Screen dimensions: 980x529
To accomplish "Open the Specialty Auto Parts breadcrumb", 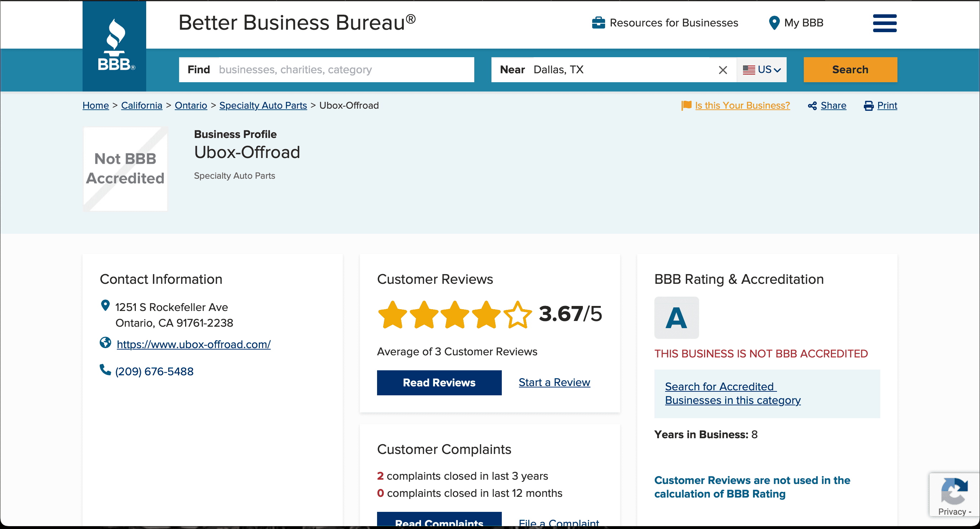I will coord(263,105).
